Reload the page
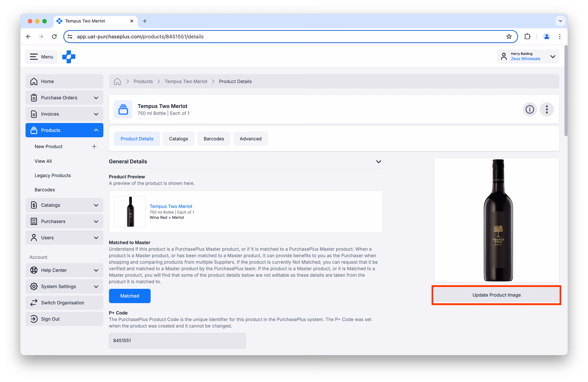588x382 pixels. 54,37
